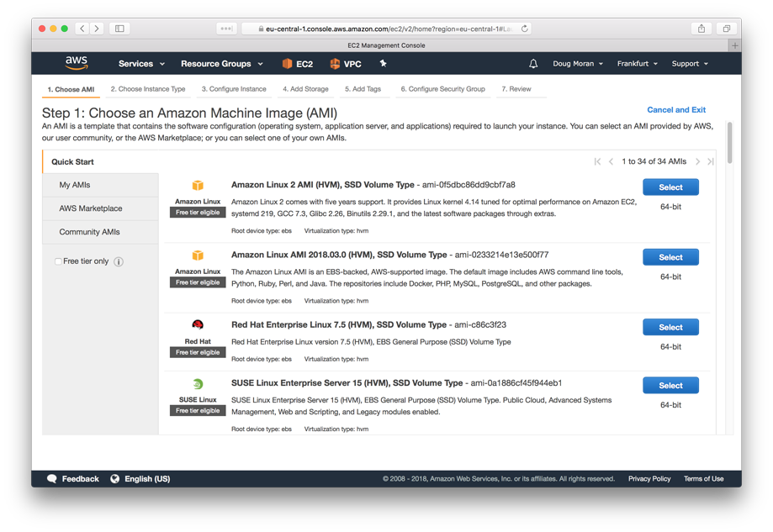Image resolution: width=773 pixels, height=532 pixels.
Task: Switch to 2. Choose Instance Type tab
Action: click(148, 89)
